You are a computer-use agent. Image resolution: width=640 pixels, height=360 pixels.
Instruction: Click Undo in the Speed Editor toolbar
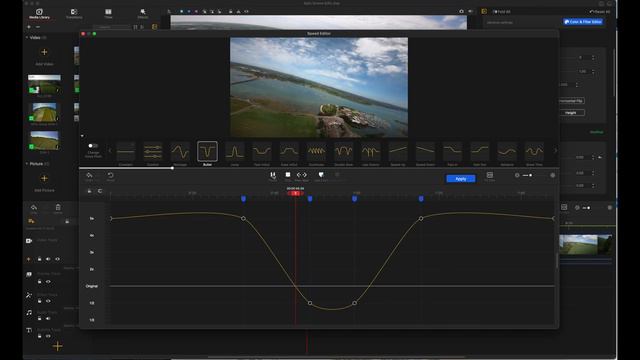point(89,176)
